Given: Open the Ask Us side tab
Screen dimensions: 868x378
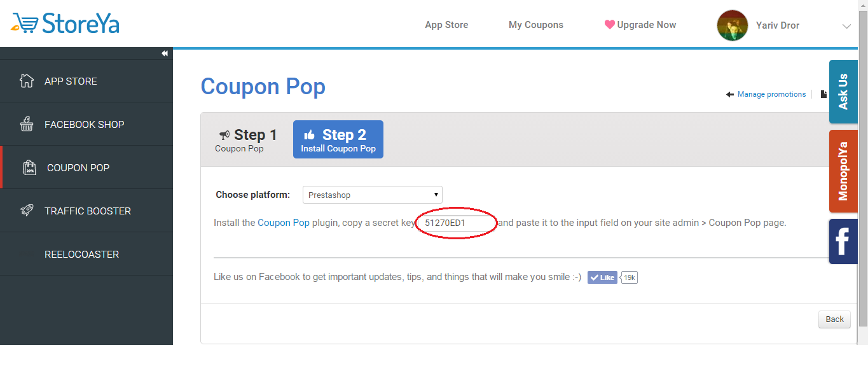Looking at the screenshot, I should point(843,92).
